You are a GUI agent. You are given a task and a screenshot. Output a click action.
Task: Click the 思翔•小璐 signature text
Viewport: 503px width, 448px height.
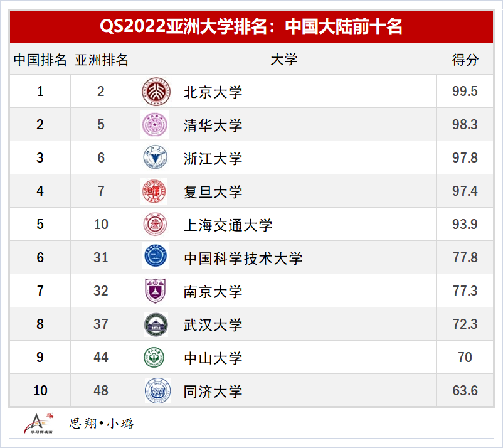pyautogui.click(x=102, y=424)
